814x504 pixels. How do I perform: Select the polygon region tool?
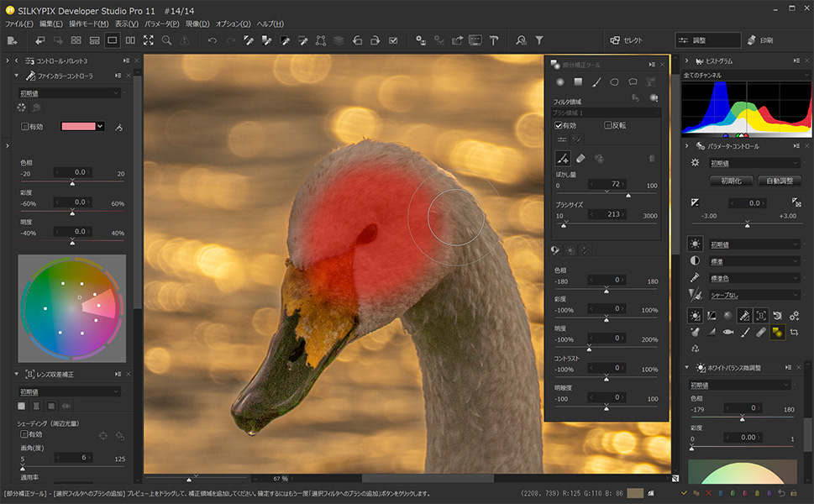[633, 82]
